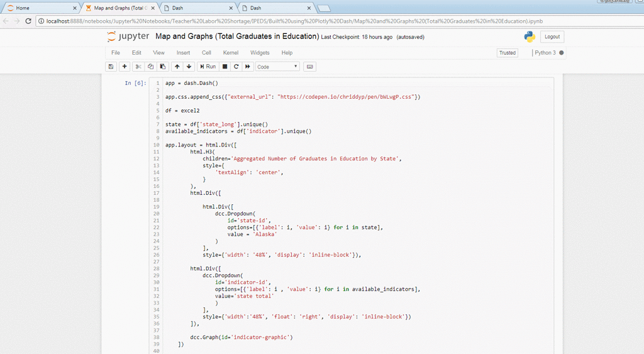The height and width of the screenshot is (354, 644).
Task: Restart kernel and rerun notebook icon
Action: click(248, 67)
